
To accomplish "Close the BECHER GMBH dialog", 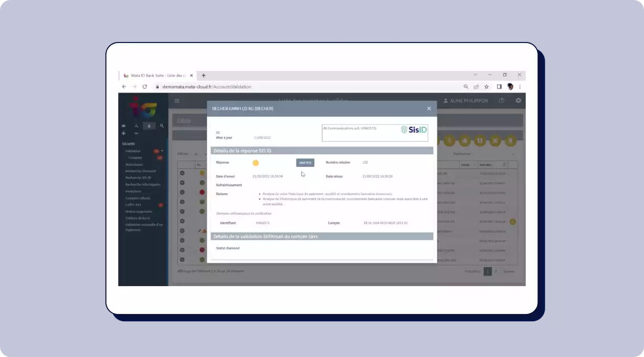I will (429, 109).
